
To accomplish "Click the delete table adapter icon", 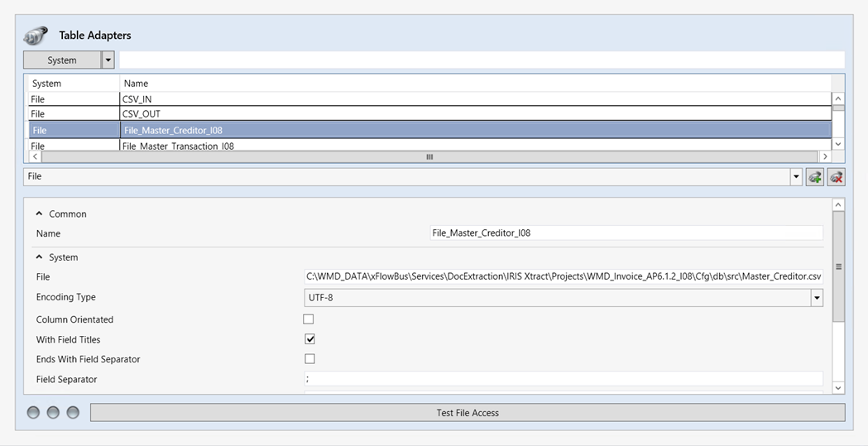I will click(836, 177).
